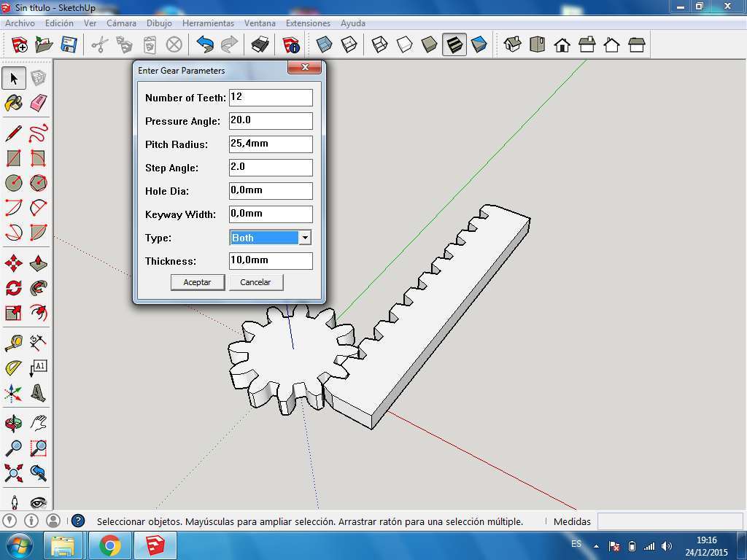Select the Offset tool
Screen dimensions: 747x560
click(38, 312)
